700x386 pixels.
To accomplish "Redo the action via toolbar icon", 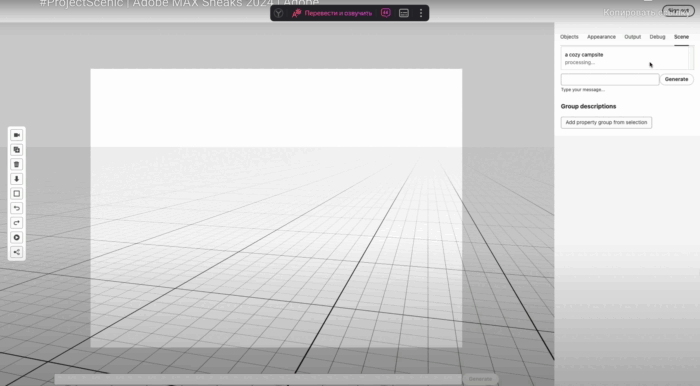I will pos(17,223).
